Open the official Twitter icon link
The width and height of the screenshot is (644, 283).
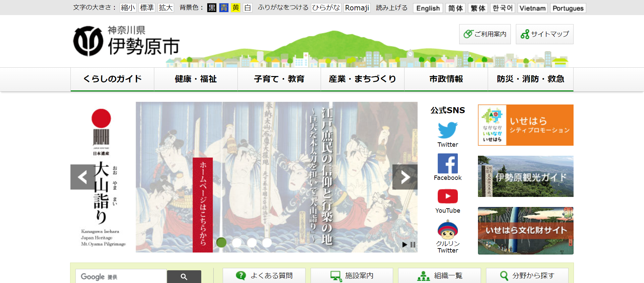click(447, 130)
